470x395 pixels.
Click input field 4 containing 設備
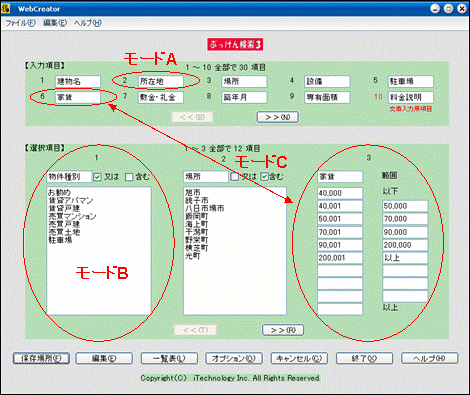click(x=328, y=81)
